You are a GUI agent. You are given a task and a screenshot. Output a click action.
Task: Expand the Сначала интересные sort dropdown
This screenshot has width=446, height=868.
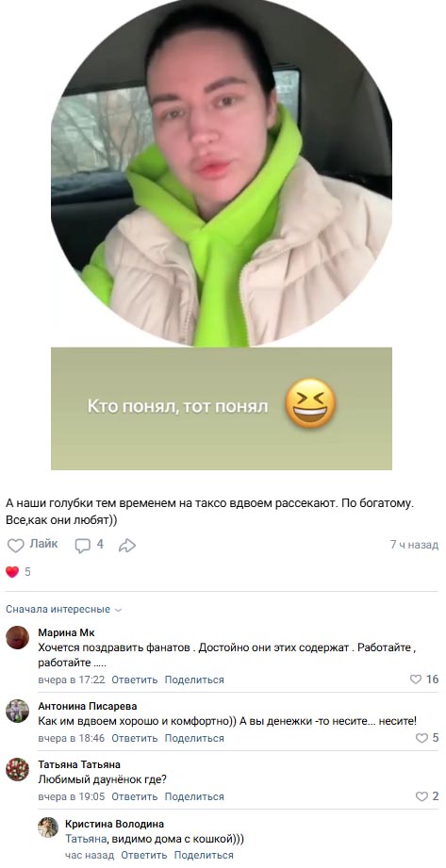pos(64,610)
